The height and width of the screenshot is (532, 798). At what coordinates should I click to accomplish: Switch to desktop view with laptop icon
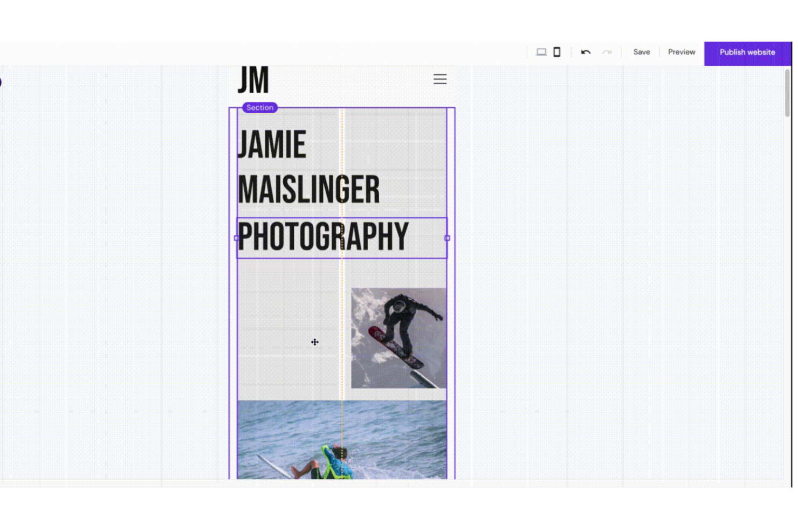541,52
